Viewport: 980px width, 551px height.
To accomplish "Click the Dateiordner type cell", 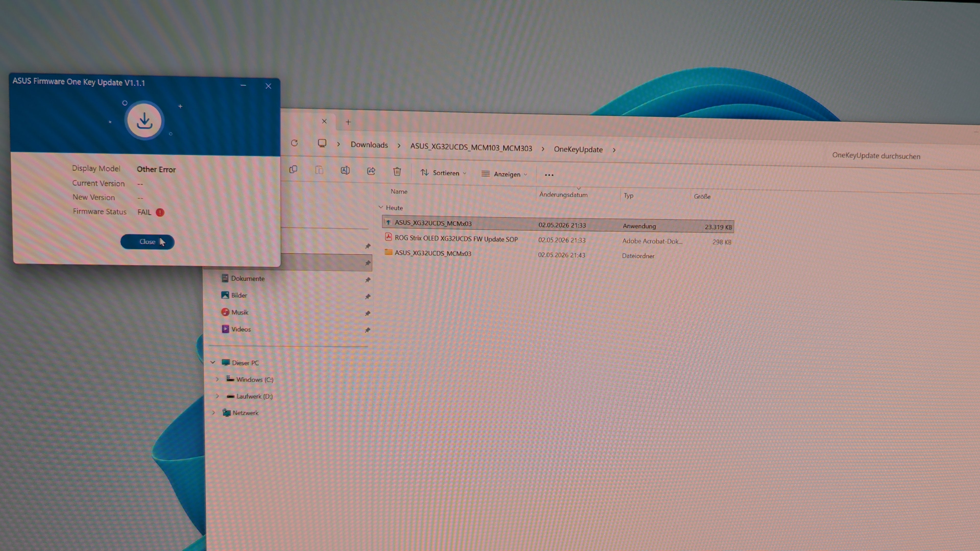I will click(x=638, y=256).
